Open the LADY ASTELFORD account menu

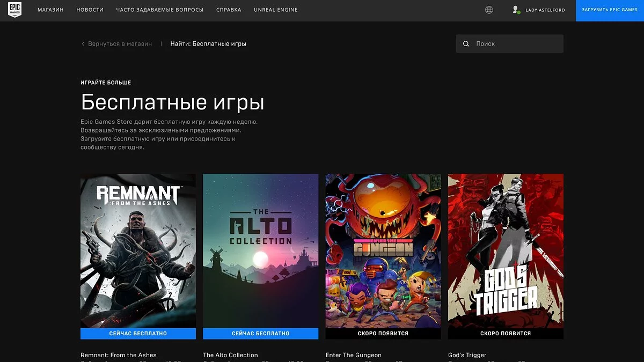[545, 10]
